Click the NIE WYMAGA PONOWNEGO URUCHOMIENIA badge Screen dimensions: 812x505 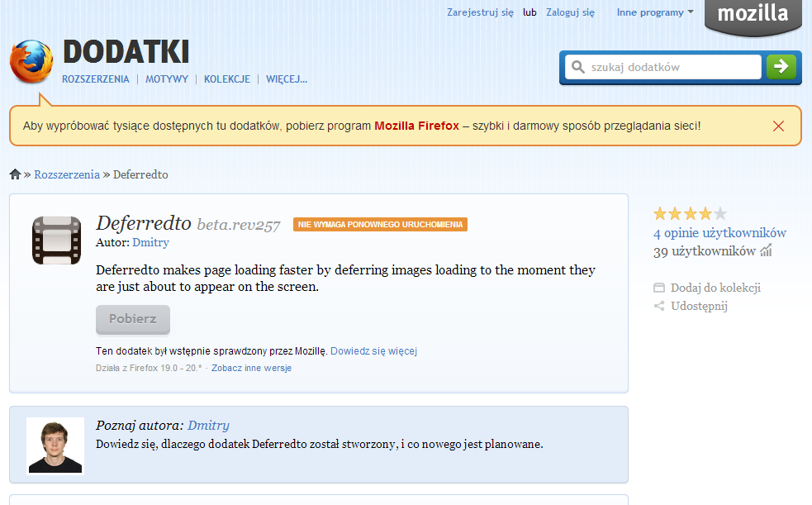[x=380, y=224]
